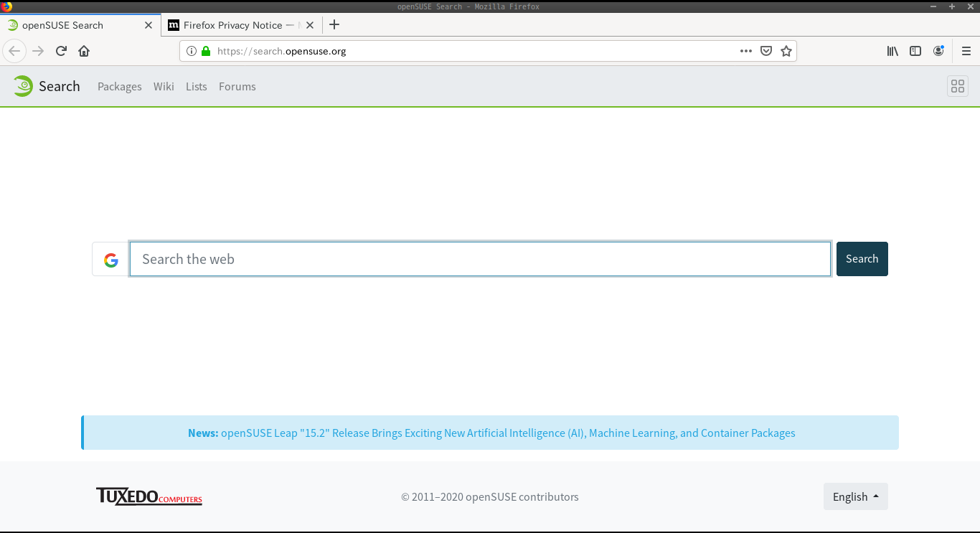Viewport: 980px width, 533px height.
Task: Save page to Pocket
Action: tap(766, 51)
